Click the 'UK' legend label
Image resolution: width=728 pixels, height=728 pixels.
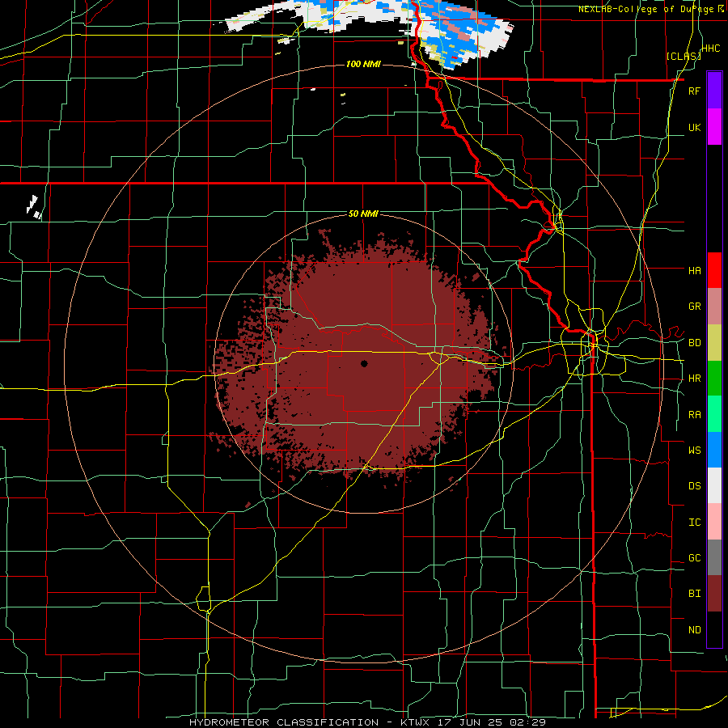(x=694, y=128)
